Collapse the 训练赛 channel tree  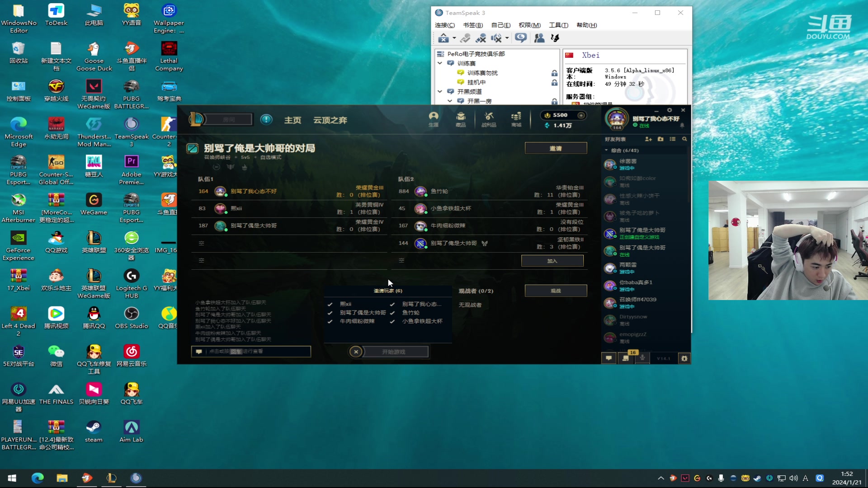tap(440, 63)
